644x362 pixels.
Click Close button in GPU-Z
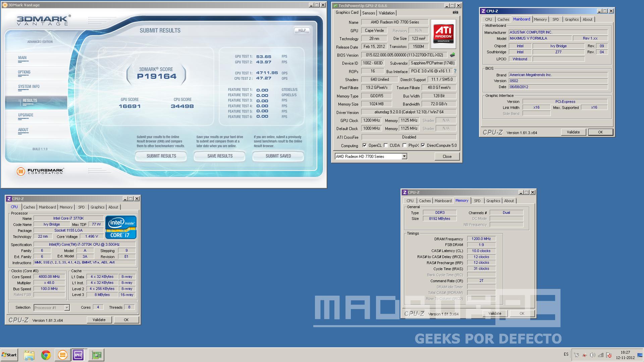click(447, 156)
